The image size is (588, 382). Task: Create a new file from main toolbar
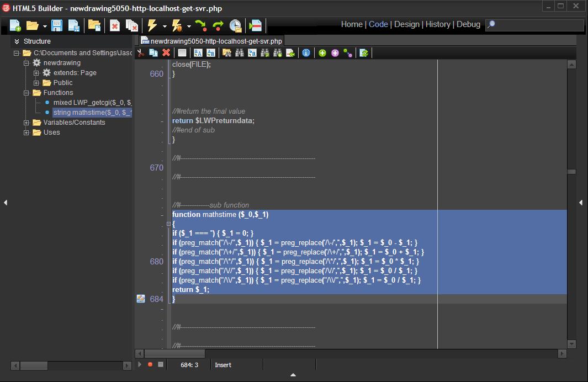(x=15, y=25)
